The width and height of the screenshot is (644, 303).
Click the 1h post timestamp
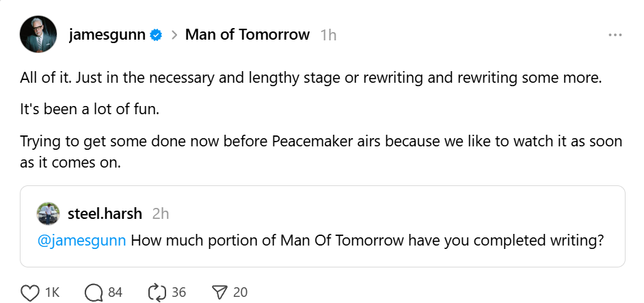[328, 35]
